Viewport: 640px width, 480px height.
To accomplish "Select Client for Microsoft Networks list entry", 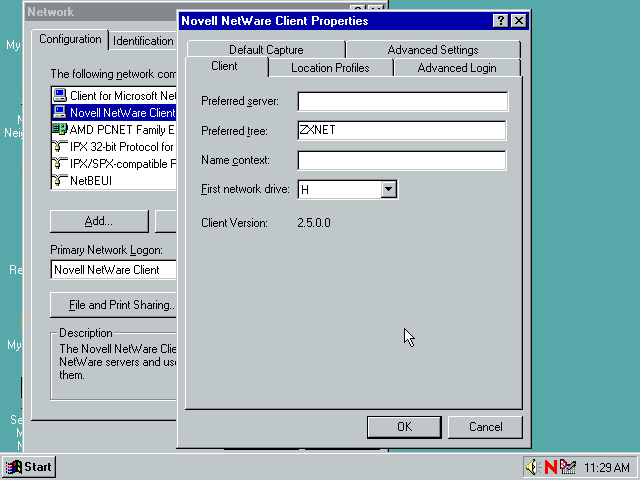I will click(x=114, y=96).
